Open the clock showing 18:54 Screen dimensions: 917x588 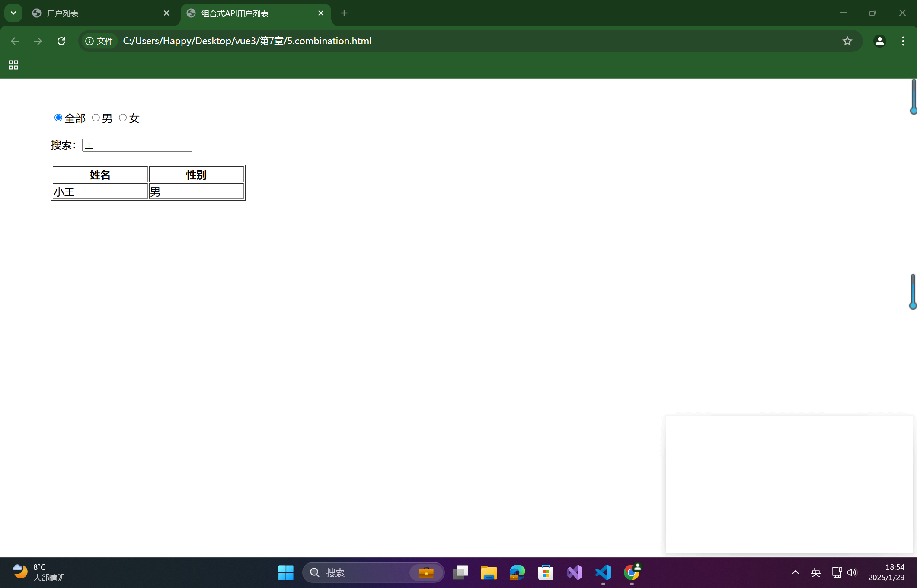tap(886, 572)
